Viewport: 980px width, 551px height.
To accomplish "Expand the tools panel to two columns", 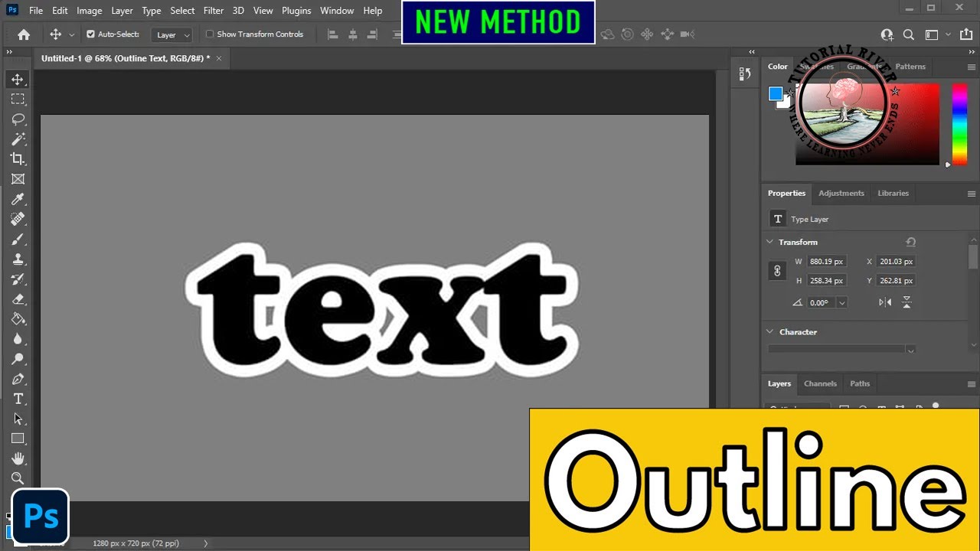I will (9, 52).
